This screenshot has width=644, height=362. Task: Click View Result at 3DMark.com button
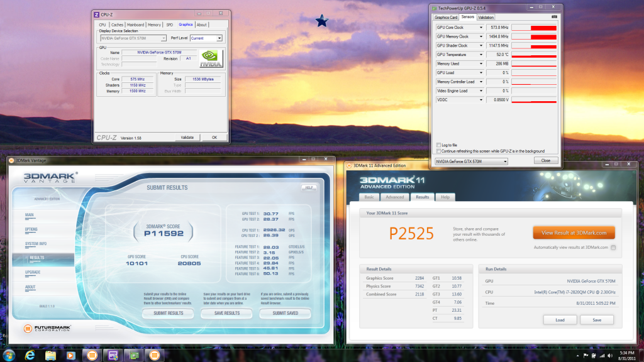pyautogui.click(x=574, y=233)
